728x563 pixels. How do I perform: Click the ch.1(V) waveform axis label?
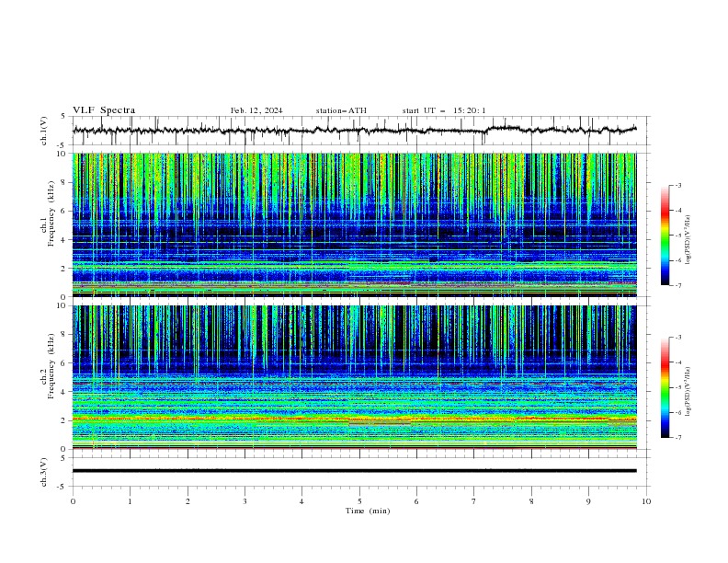(x=44, y=131)
